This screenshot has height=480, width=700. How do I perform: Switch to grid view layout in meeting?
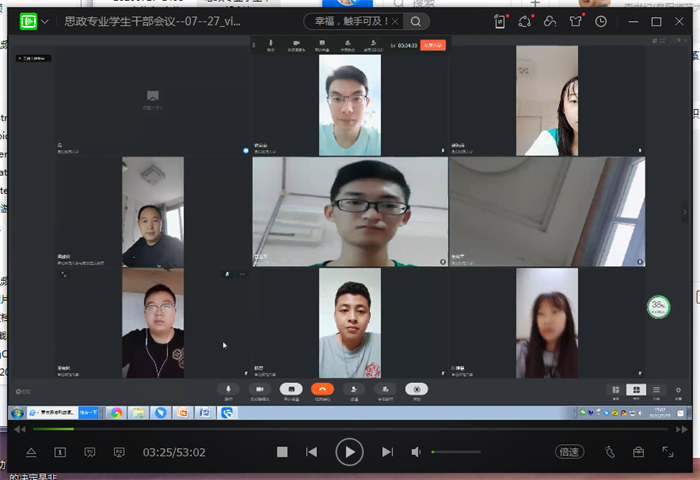pyautogui.click(x=635, y=389)
